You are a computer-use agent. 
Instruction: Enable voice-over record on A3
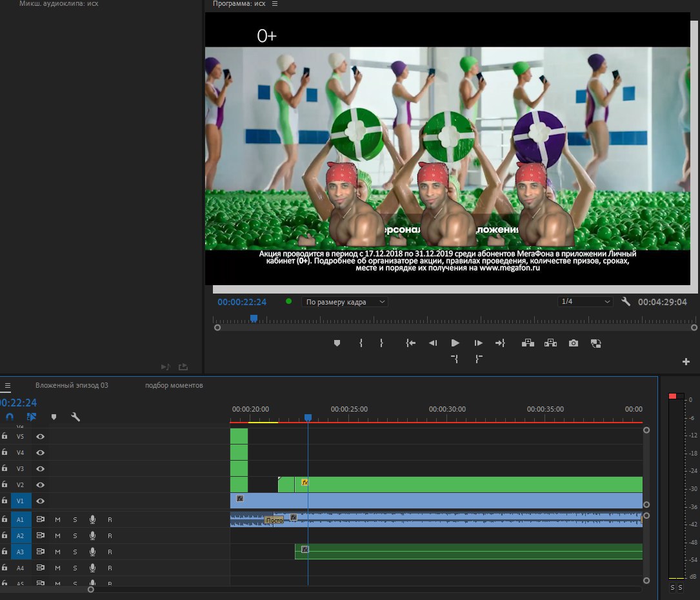(x=92, y=552)
